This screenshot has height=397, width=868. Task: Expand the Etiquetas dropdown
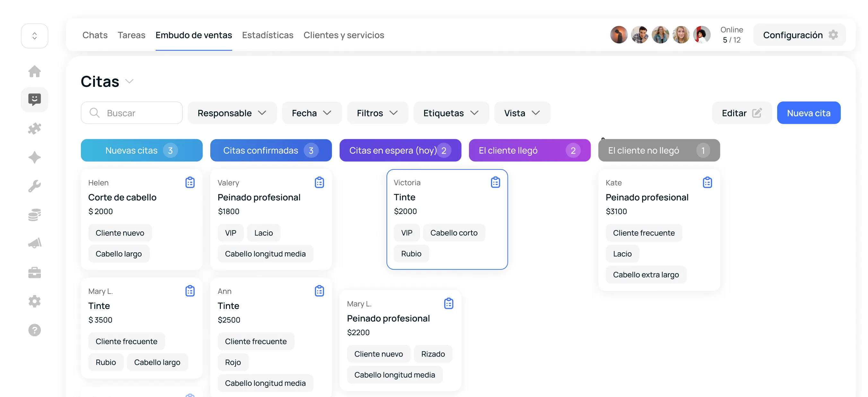point(451,113)
